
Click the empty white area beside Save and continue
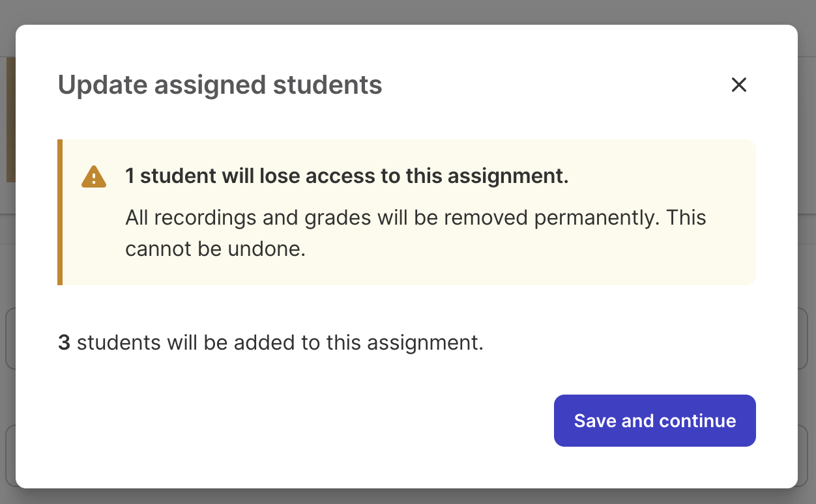tap(300, 421)
